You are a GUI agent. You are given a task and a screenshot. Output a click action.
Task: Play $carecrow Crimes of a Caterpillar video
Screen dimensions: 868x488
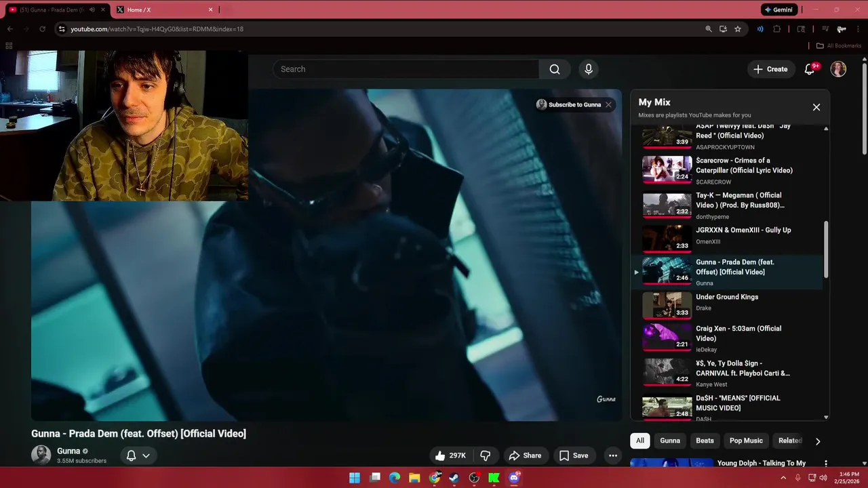726,170
